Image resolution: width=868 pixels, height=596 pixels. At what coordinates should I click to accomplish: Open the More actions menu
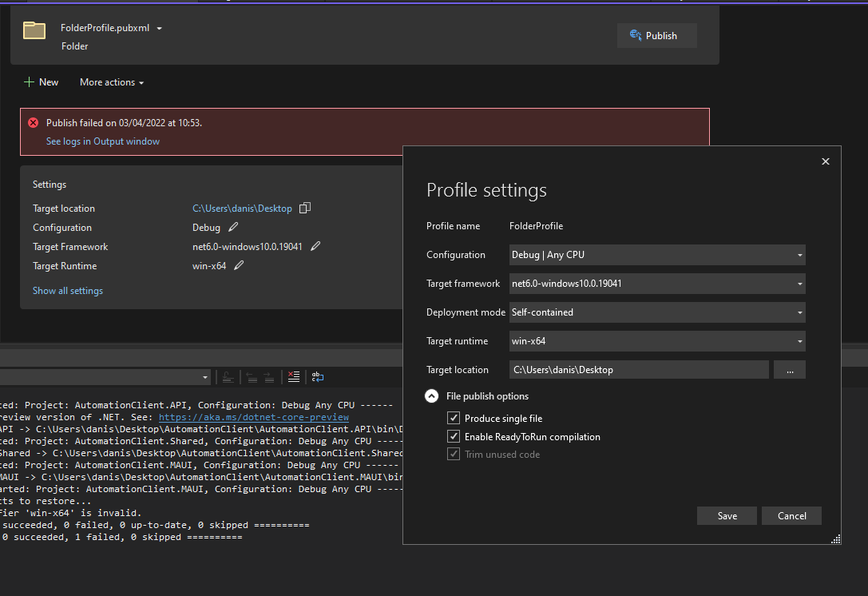coord(112,82)
